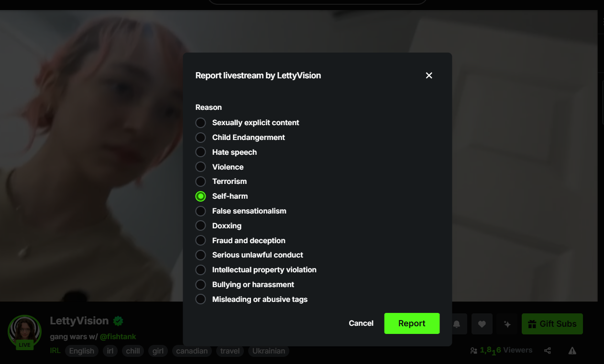Image resolution: width=604 pixels, height=364 pixels.
Task: Click the 'Reason' label text
Action: point(209,107)
